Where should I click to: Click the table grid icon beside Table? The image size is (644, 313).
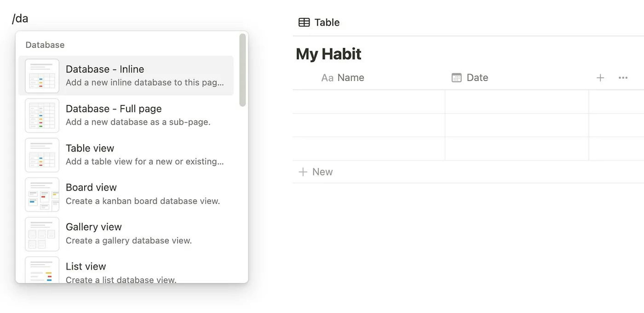[304, 22]
